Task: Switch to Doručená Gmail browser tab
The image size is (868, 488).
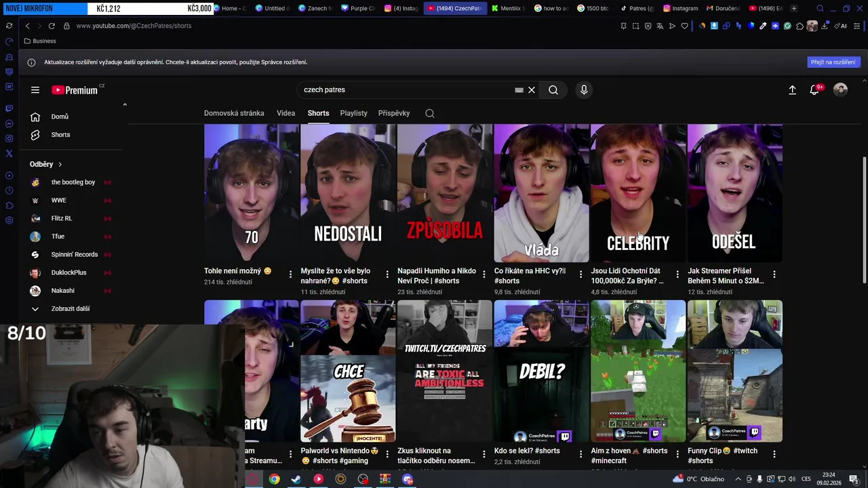Action: (x=722, y=8)
